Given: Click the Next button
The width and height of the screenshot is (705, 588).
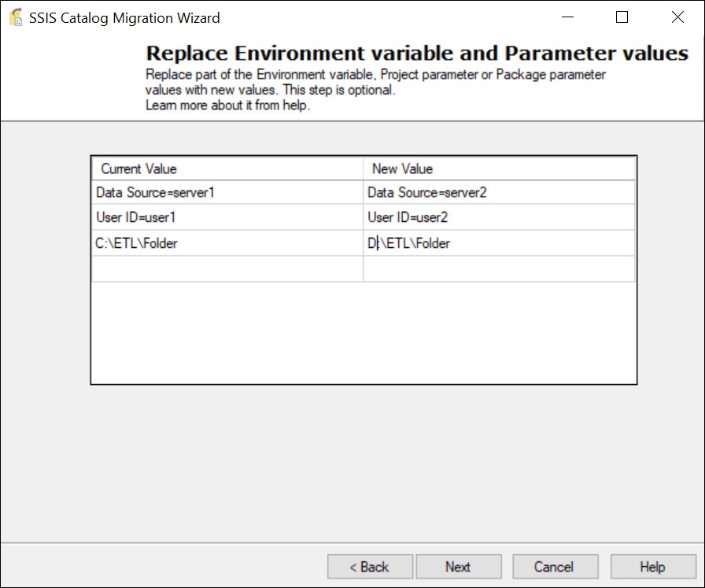Looking at the screenshot, I should (459, 566).
